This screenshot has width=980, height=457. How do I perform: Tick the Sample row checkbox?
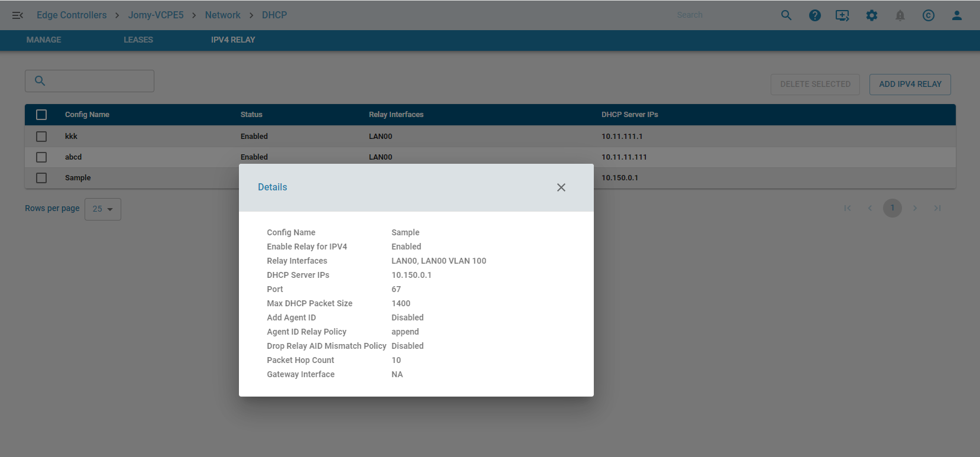pyautogui.click(x=41, y=178)
